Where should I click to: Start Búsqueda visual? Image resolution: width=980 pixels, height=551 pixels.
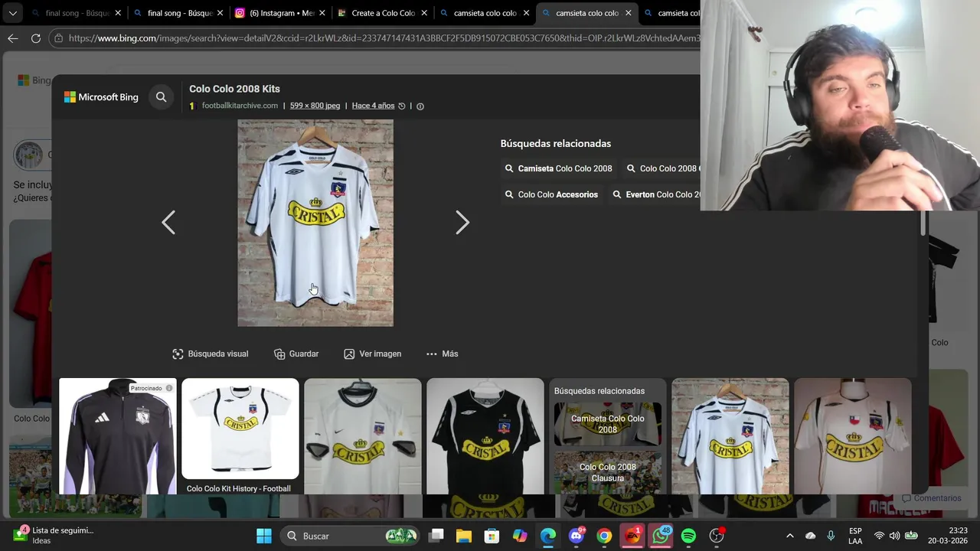[x=211, y=354]
